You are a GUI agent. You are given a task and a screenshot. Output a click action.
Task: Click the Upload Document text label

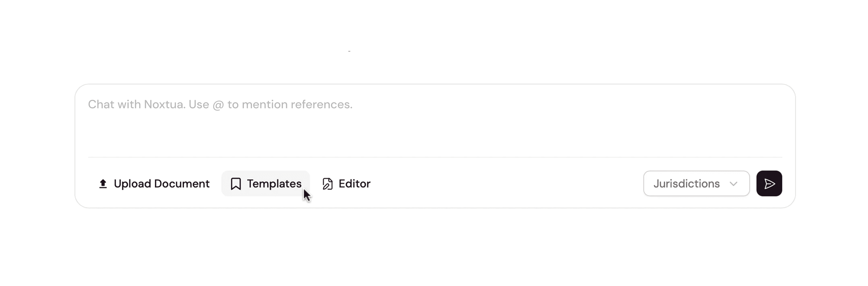[162, 184]
